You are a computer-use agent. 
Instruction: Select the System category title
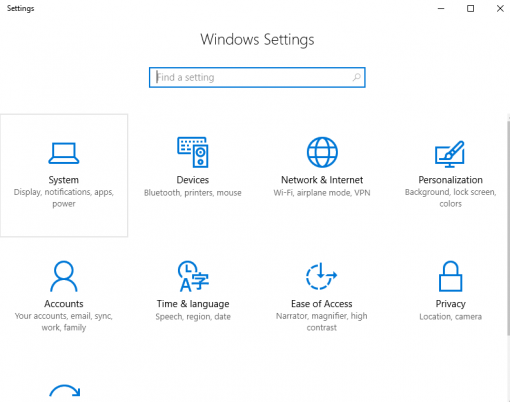pyautogui.click(x=64, y=180)
